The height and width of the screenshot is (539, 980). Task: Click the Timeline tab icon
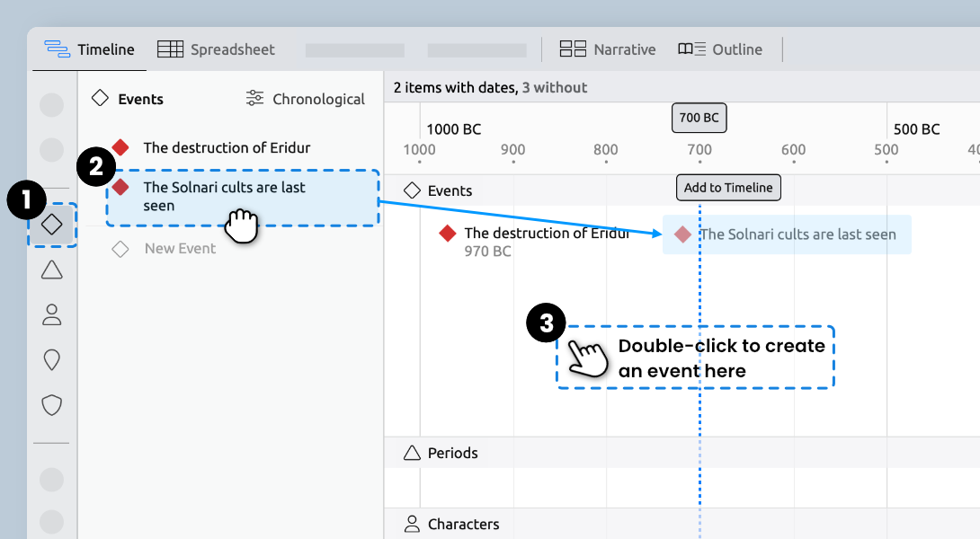pos(57,49)
